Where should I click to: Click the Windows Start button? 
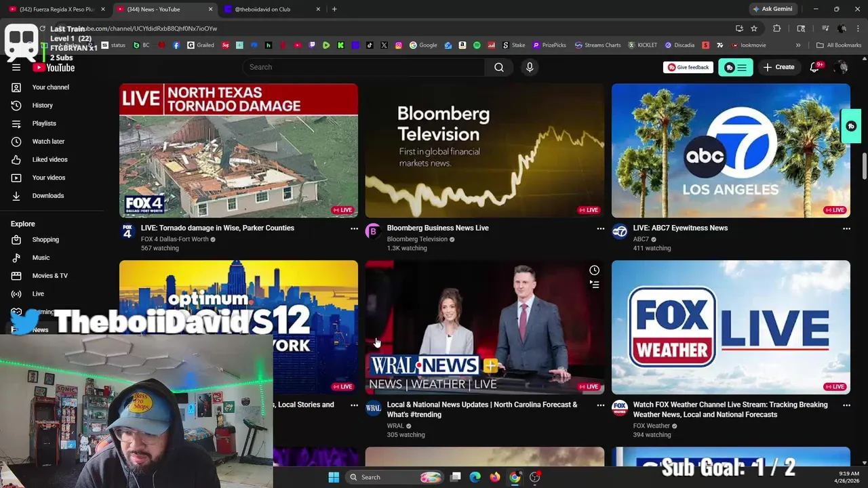[x=334, y=477]
